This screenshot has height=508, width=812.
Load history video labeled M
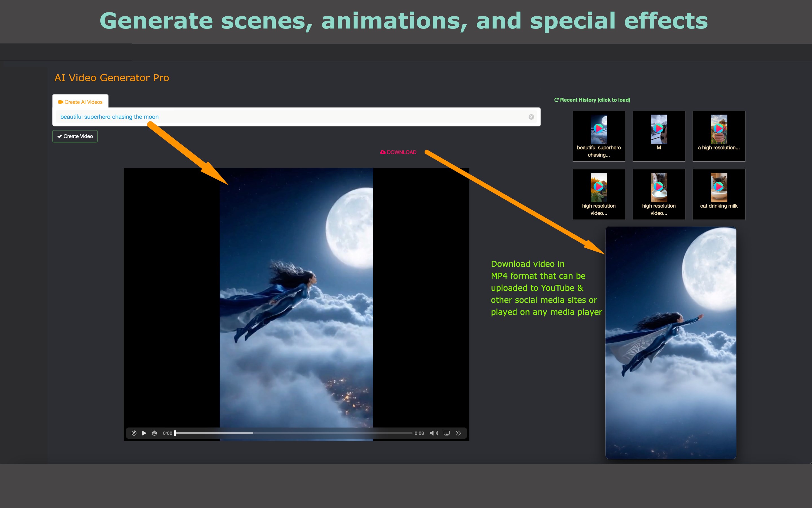pyautogui.click(x=659, y=136)
